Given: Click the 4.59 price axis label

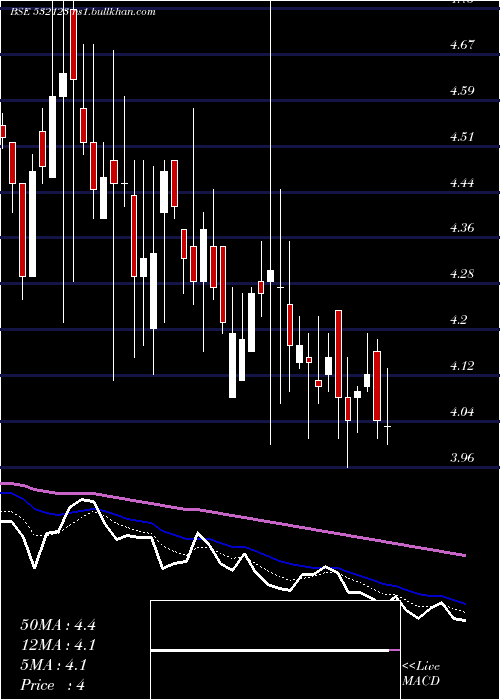Looking at the screenshot, I should point(462,91).
